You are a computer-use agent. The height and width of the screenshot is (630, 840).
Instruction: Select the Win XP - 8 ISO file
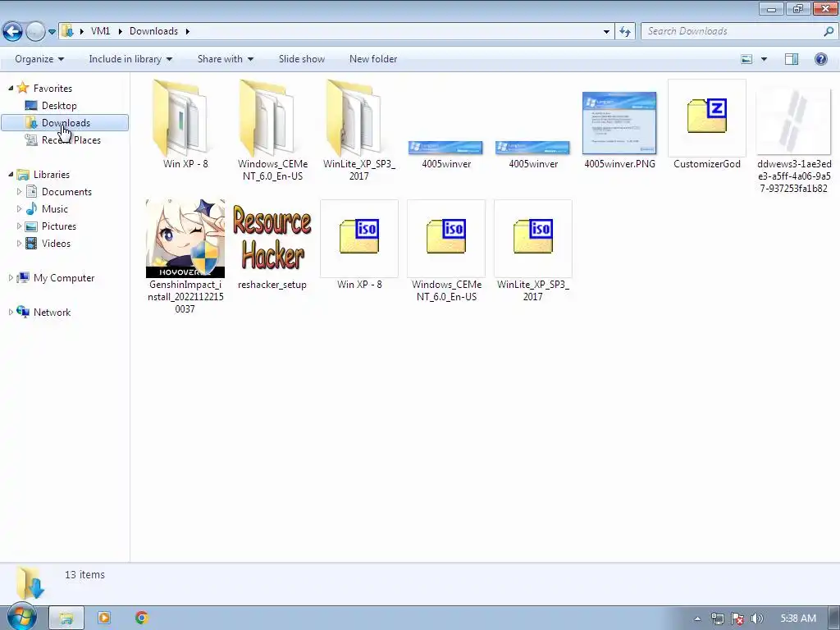(359, 245)
